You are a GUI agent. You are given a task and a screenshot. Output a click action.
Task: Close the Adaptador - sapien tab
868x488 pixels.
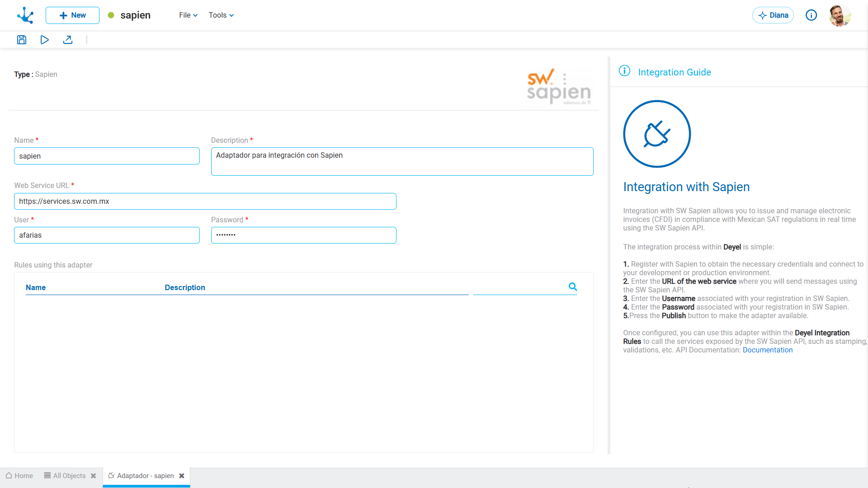182,476
